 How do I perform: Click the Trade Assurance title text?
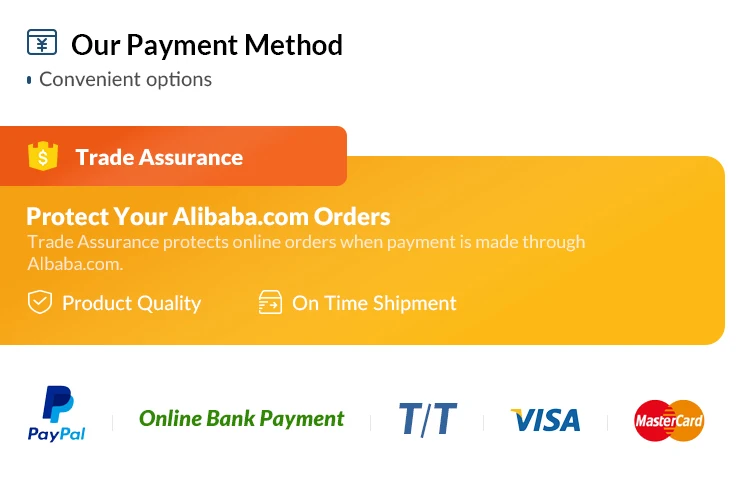coord(159,157)
